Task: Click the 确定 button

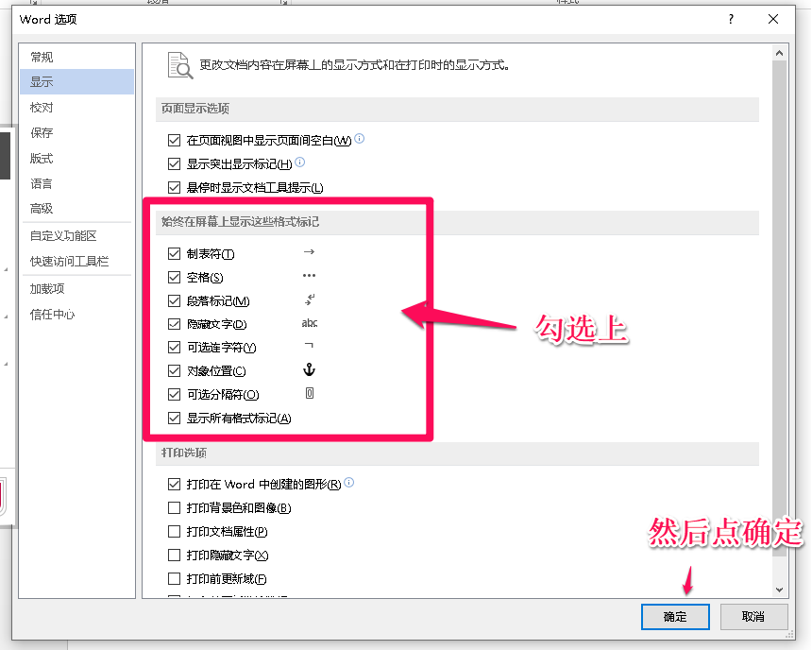Action: click(x=675, y=617)
